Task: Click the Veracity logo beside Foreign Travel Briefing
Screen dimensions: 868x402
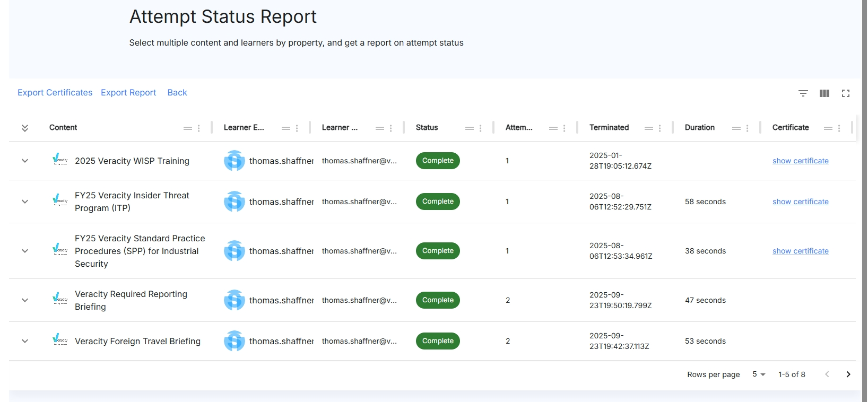Action: coord(60,339)
